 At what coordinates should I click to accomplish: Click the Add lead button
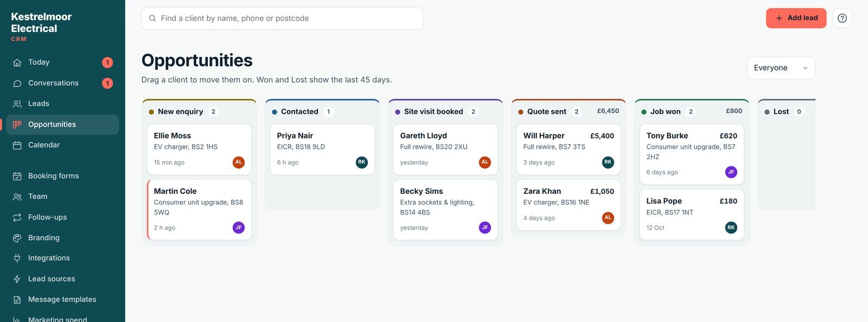pyautogui.click(x=796, y=18)
